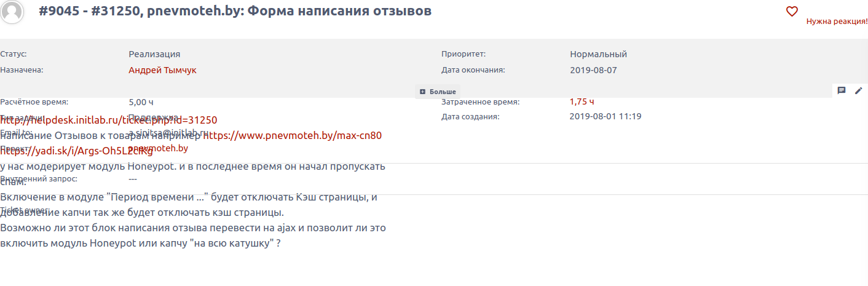Select the status value "Реализация"
Screen dimensions: 868x286
point(154,54)
